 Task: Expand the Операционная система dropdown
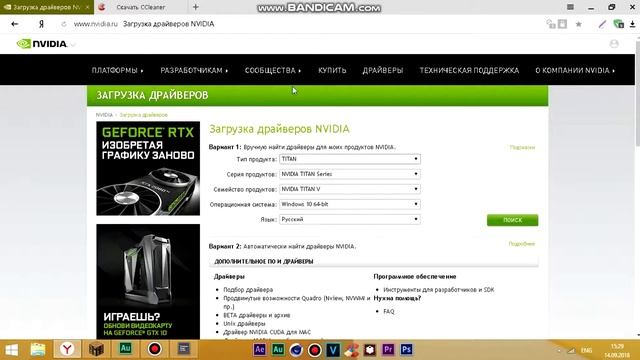[x=350, y=204]
